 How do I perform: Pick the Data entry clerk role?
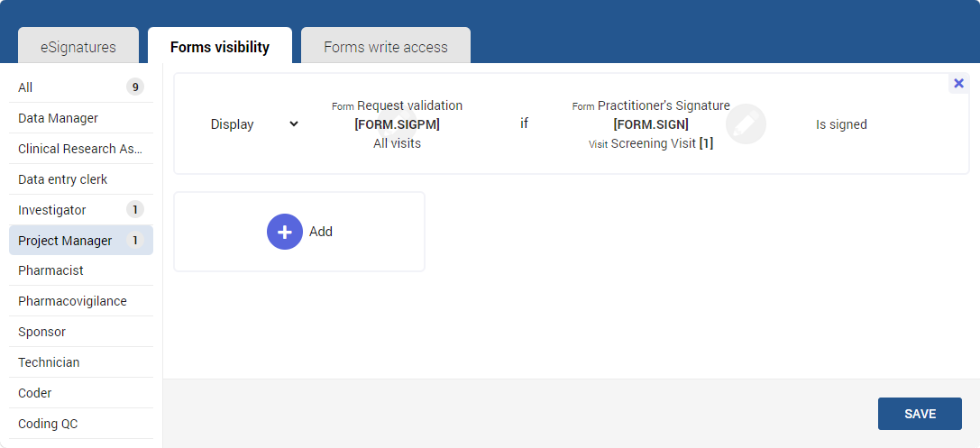[x=80, y=179]
